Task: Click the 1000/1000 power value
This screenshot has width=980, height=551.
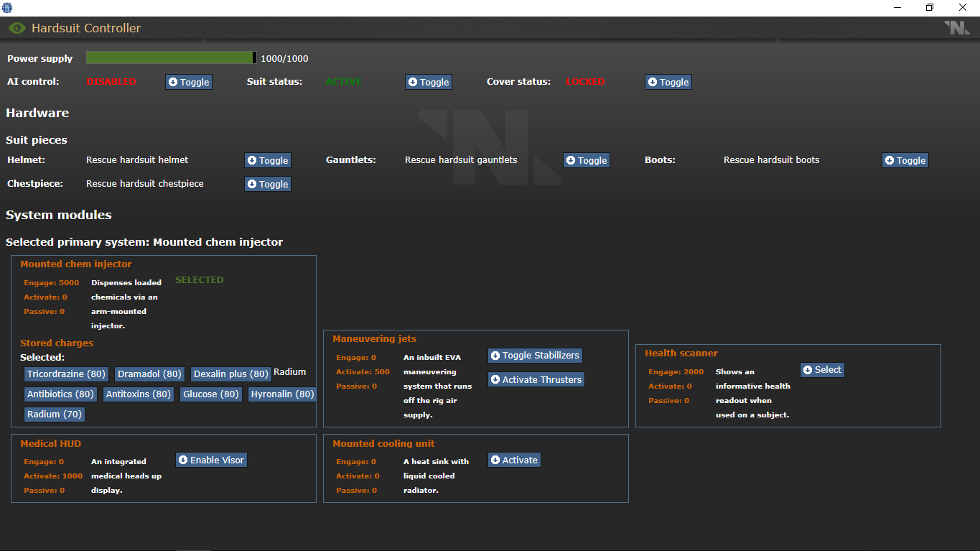Action: 284,58
